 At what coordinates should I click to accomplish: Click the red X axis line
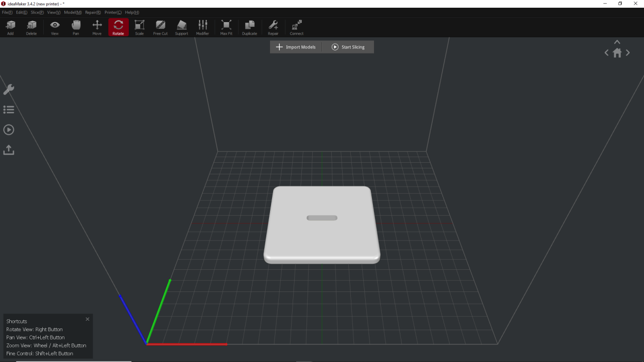(x=187, y=344)
